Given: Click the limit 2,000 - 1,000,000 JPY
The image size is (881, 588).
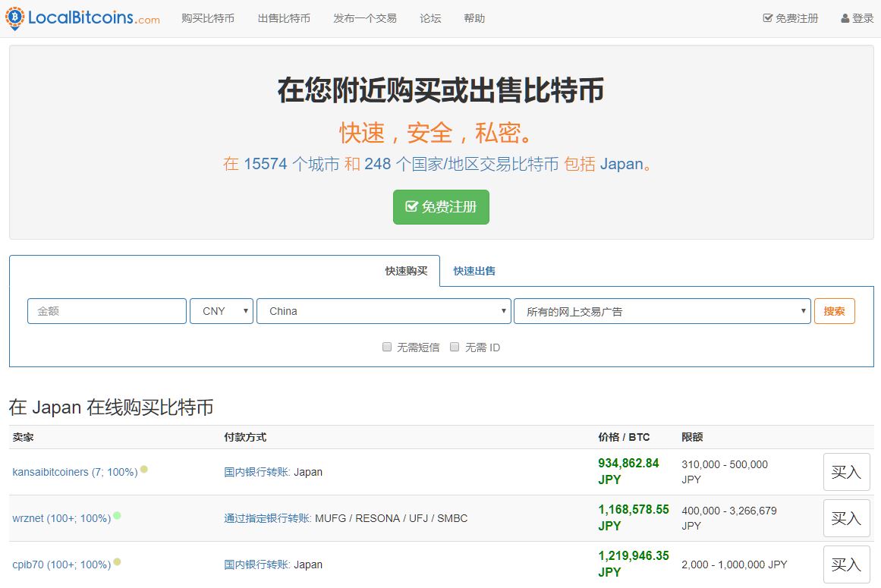Looking at the screenshot, I should pyautogui.click(x=734, y=564).
